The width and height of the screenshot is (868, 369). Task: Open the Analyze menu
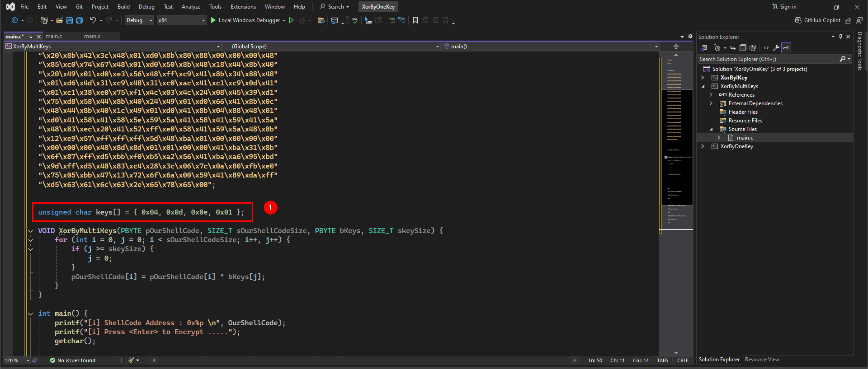(x=191, y=7)
